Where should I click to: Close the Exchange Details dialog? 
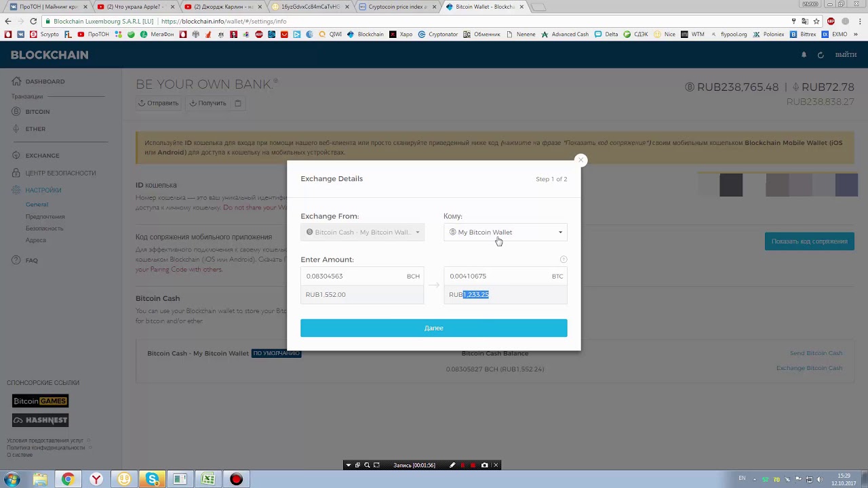pos(580,160)
